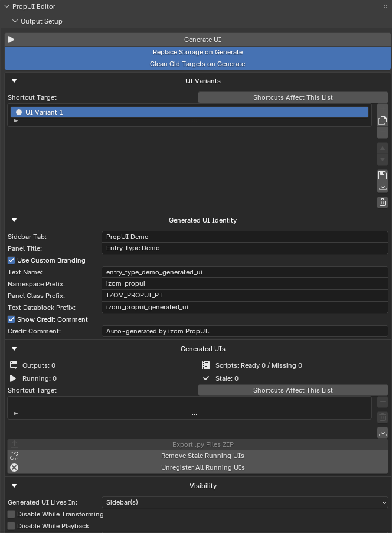392x533 pixels.
Task: Remove selected UI variant with minus icon
Action: (x=383, y=132)
